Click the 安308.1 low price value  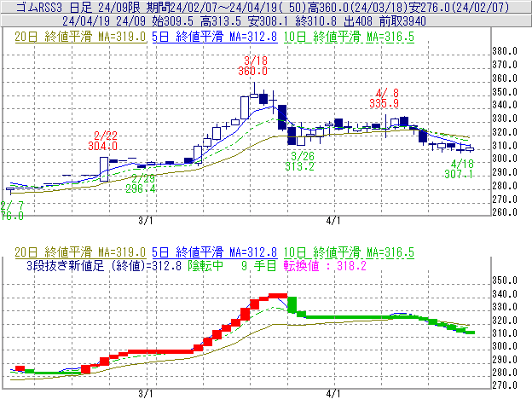pos(268,21)
